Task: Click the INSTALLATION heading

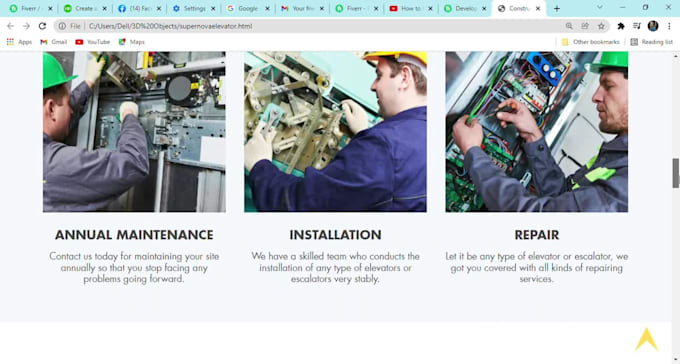Action: pos(335,235)
